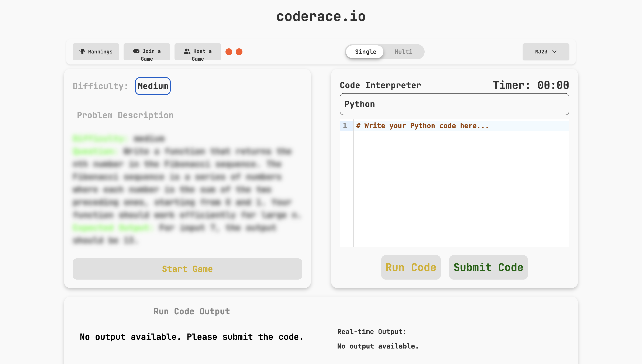Select Single player mode
Screen dimensions: 642x364
point(365,52)
